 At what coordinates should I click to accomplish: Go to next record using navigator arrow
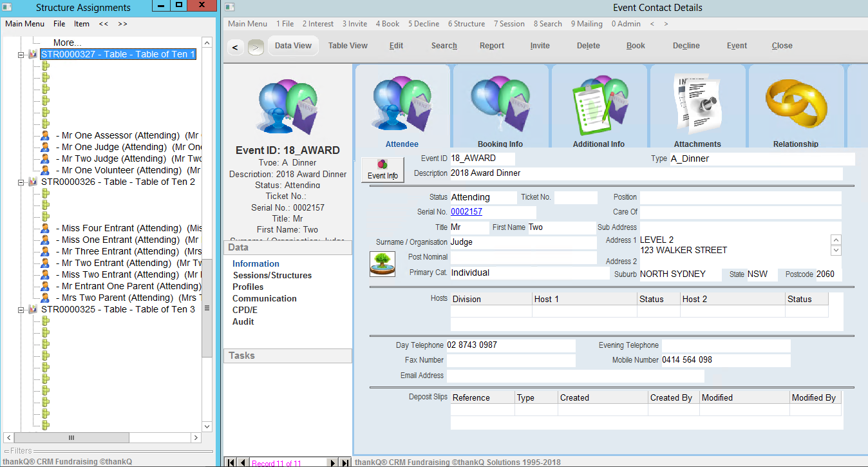point(332,462)
